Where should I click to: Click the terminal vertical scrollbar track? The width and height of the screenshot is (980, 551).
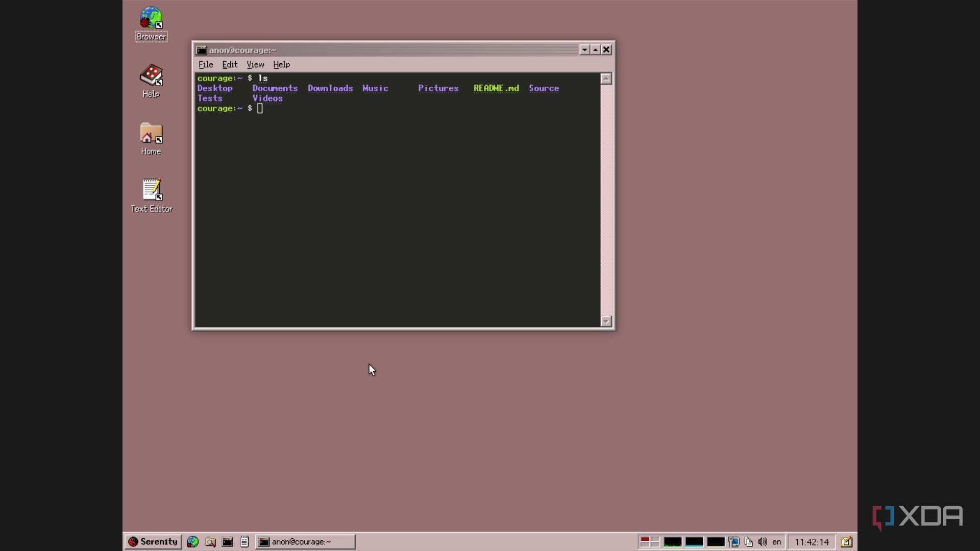(606, 199)
